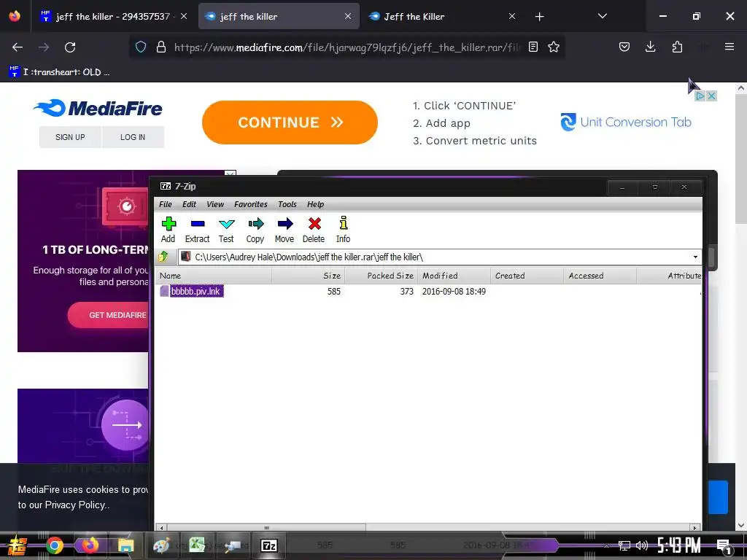Open the Info tool in 7-Zip
Image resolution: width=747 pixels, height=560 pixels.
tap(343, 230)
